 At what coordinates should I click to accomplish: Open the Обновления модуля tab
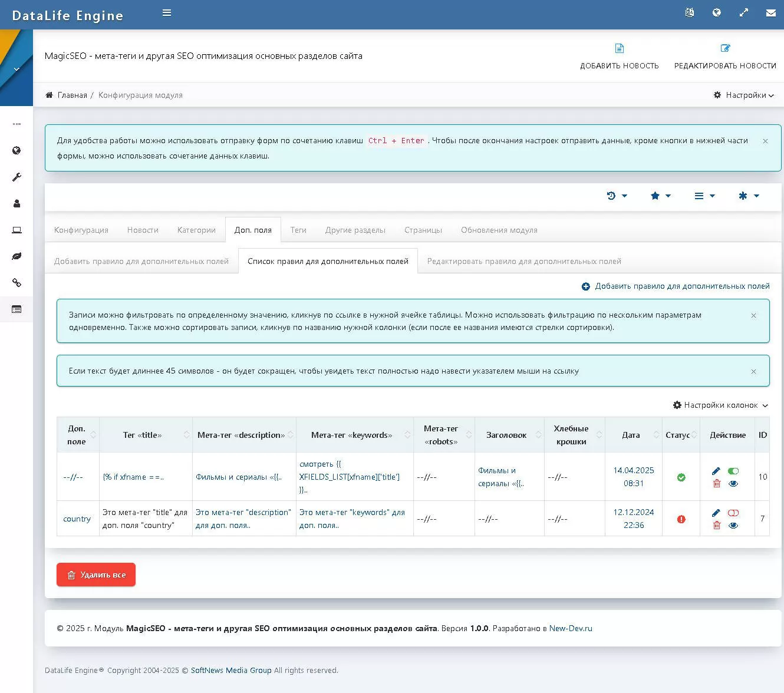tap(499, 230)
